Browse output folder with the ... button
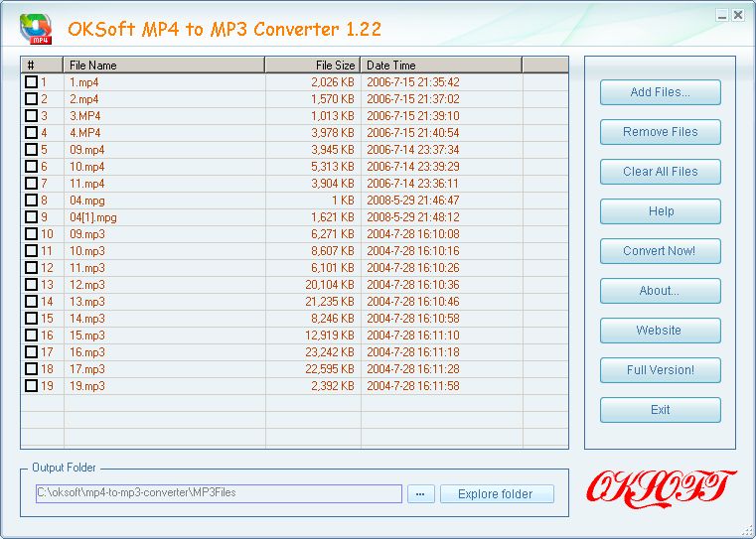Screen dimensions: 756x539 420,493
